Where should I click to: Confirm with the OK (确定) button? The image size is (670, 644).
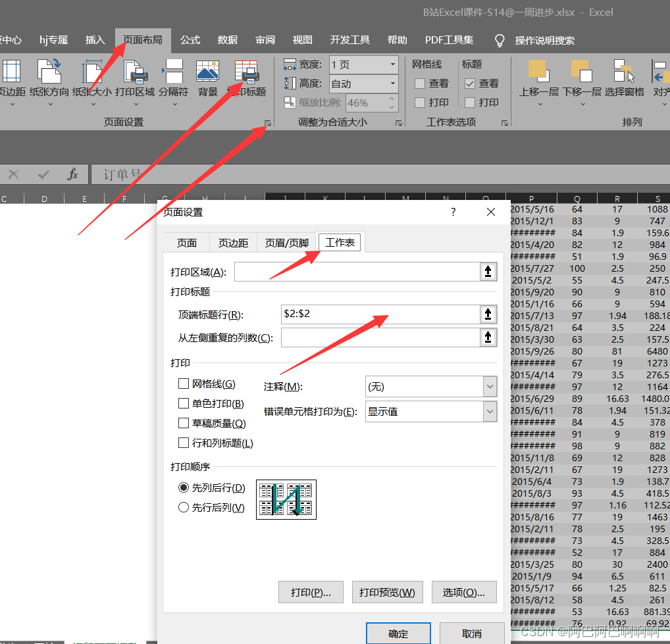tap(398, 633)
